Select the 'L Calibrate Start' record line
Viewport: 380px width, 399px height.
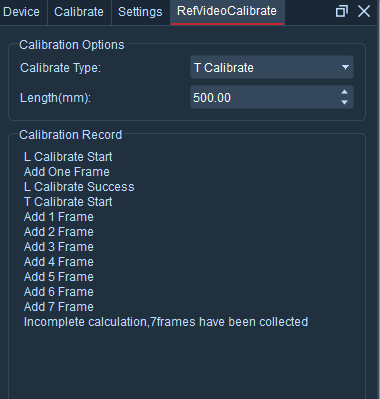68,157
